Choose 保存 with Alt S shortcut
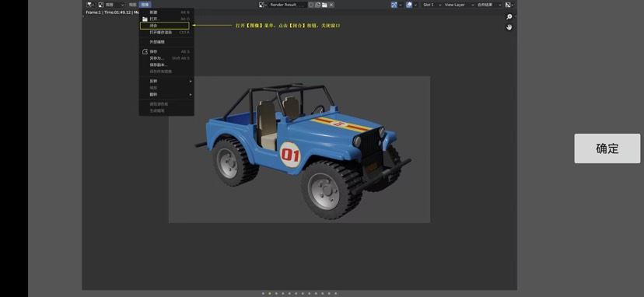The image size is (644, 297). pos(166,52)
